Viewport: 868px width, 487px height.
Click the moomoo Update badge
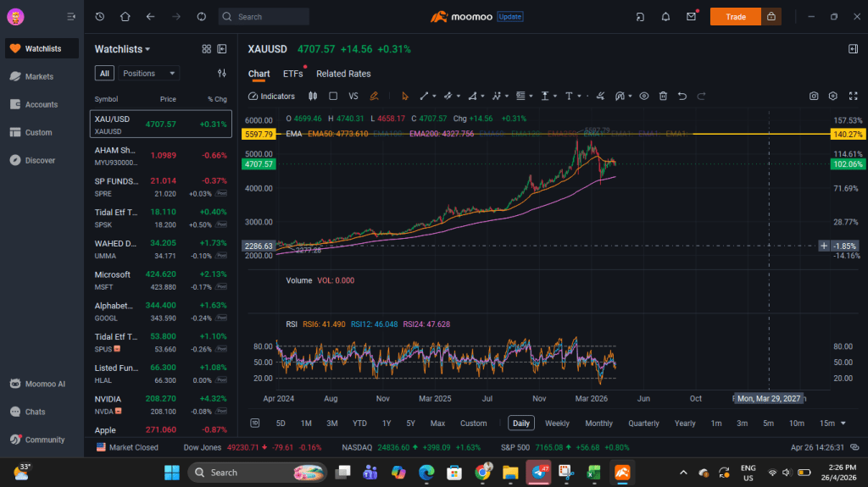[x=509, y=17]
